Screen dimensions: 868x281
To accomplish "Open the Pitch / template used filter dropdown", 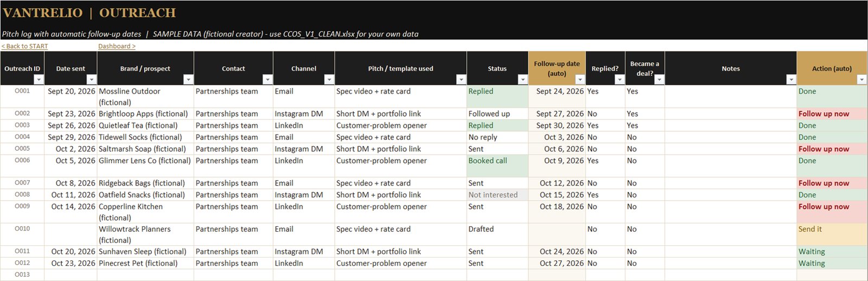I will 461,80.
